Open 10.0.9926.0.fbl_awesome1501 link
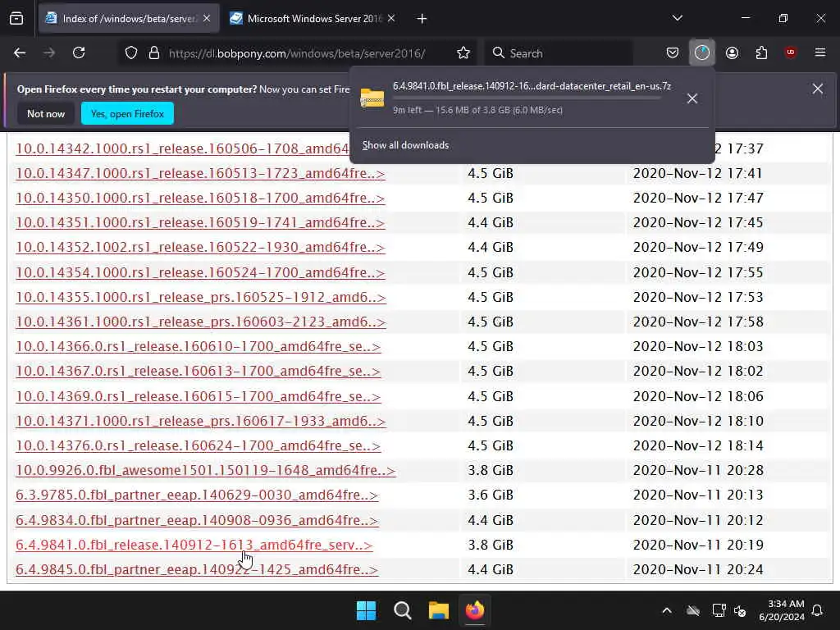 (206, 470)
